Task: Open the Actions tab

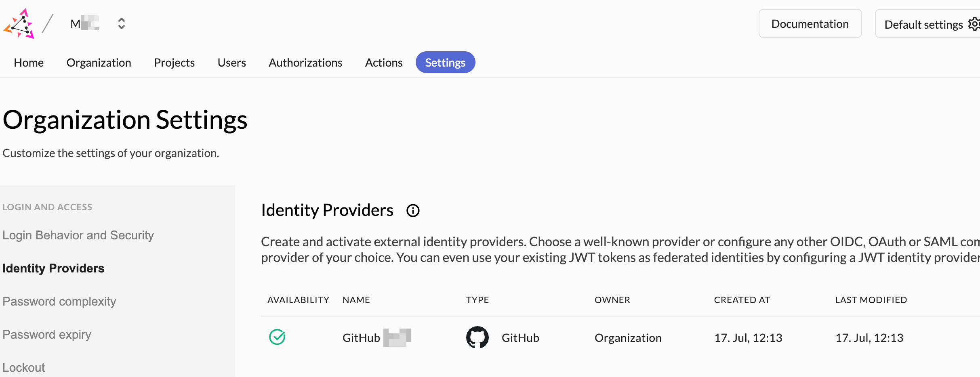Action: [384, 63]
